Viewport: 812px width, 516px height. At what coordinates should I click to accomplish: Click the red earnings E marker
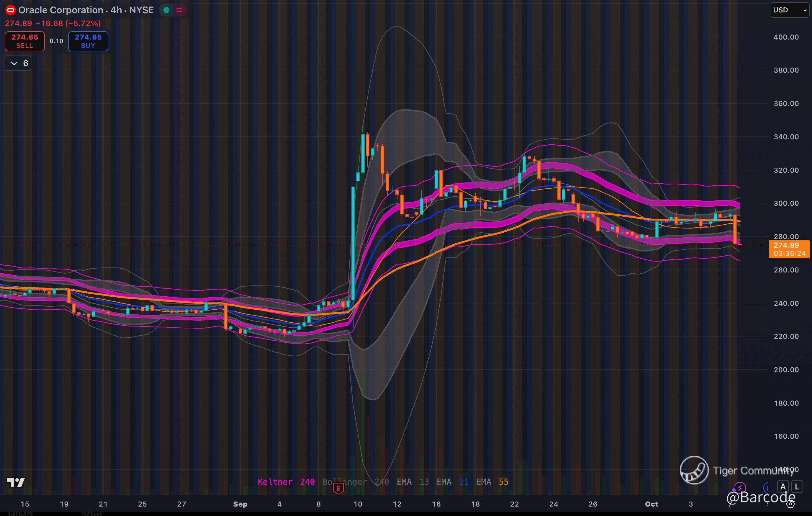tap(338, 488)
